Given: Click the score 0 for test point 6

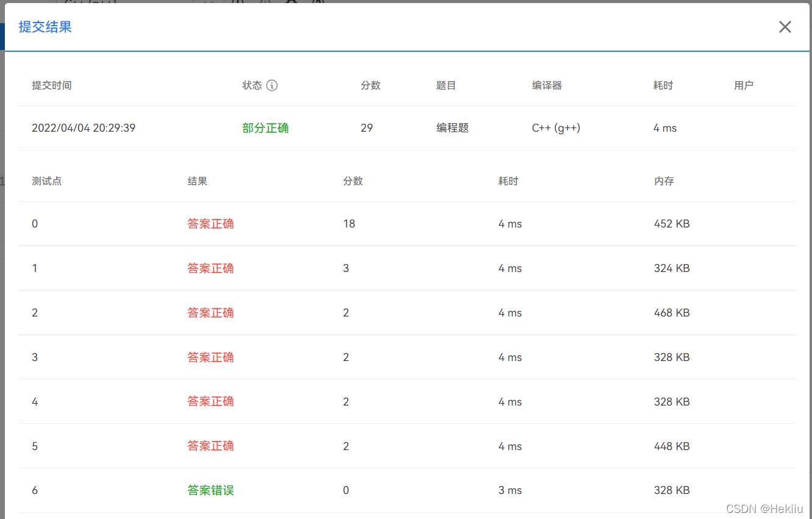Looking at the screenshot, I should (x=346, y=490).
